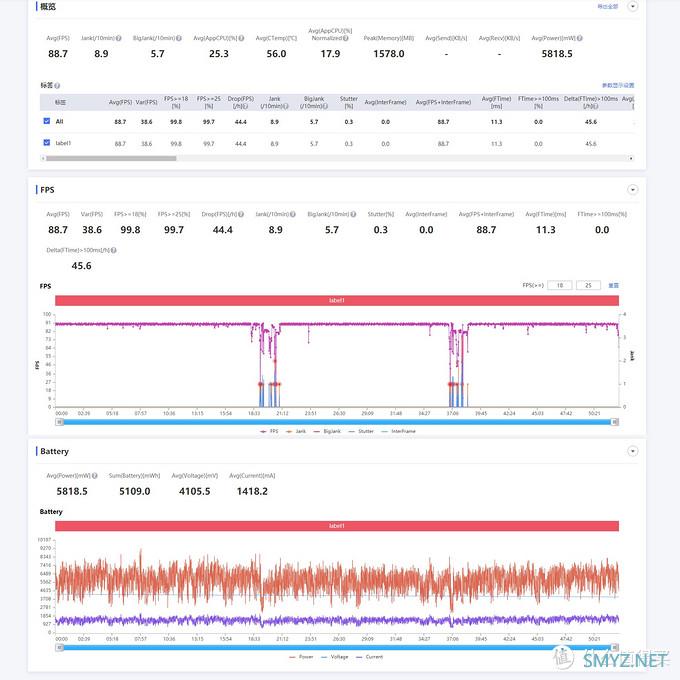Click the table scrollbar right arrow
The width and height of the screenshot is (680, 680).
point(631,158)
